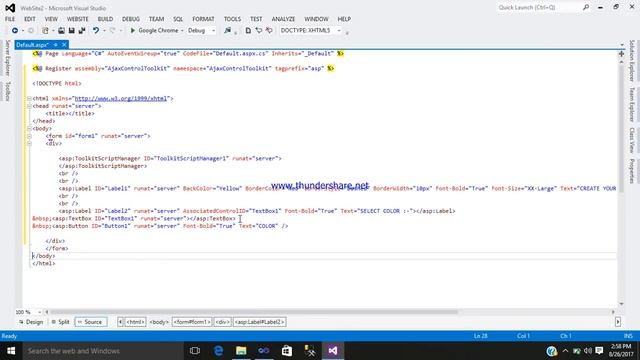The width and height of the screenshot is (640, 360).
Task: Open the Undo history dropdown arrow
Action: tap(104, 31)
